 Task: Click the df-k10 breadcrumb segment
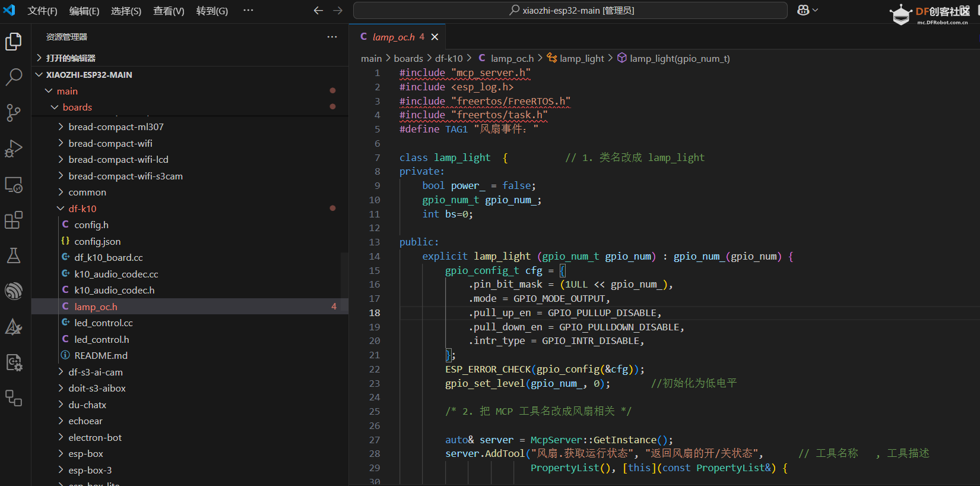coord(449,58)
